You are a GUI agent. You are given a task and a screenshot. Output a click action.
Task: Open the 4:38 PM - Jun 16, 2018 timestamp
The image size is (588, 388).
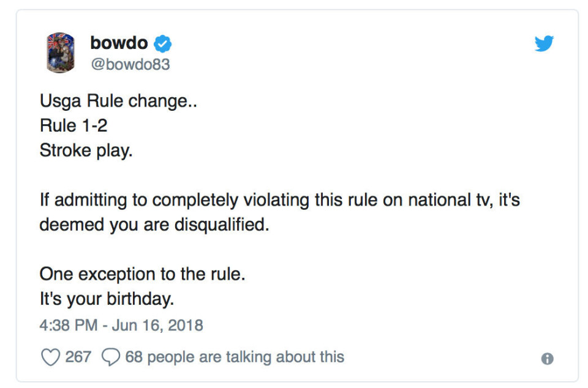coord(121,325)
